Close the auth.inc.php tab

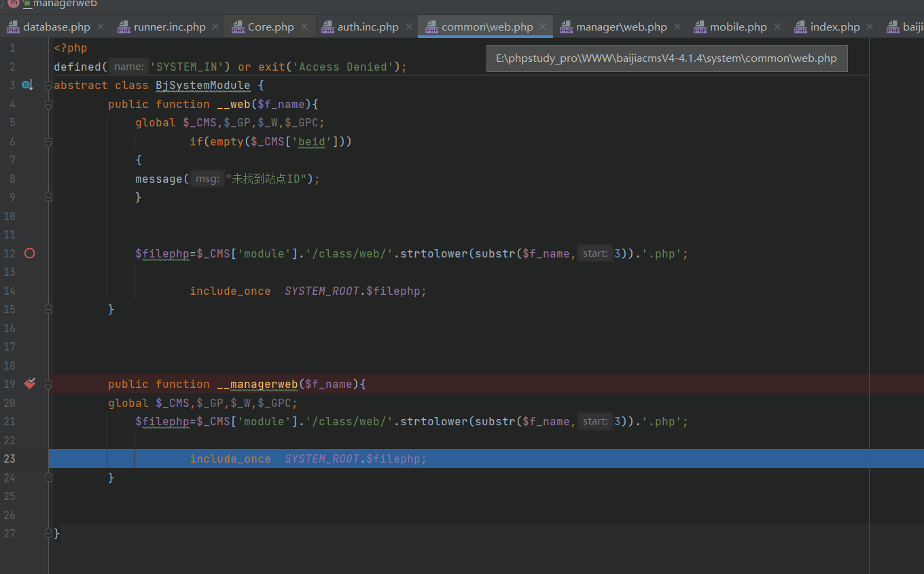(x=409, y=27)
